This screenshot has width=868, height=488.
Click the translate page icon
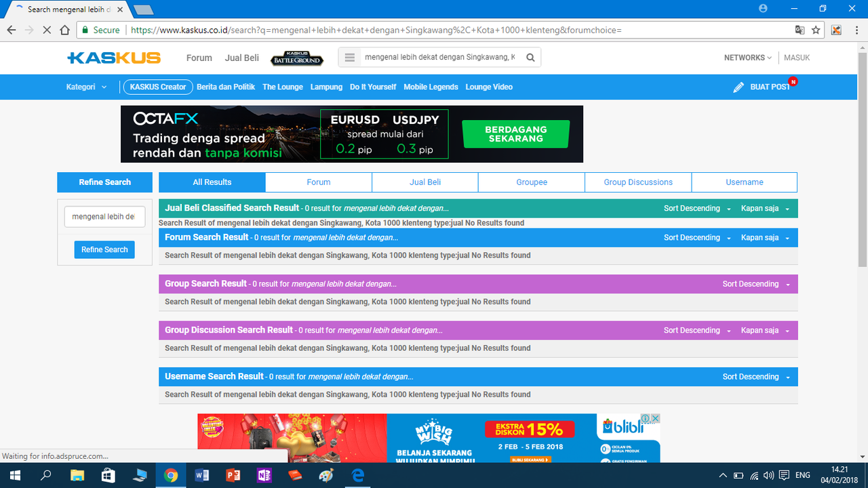[x=800, y=30]
